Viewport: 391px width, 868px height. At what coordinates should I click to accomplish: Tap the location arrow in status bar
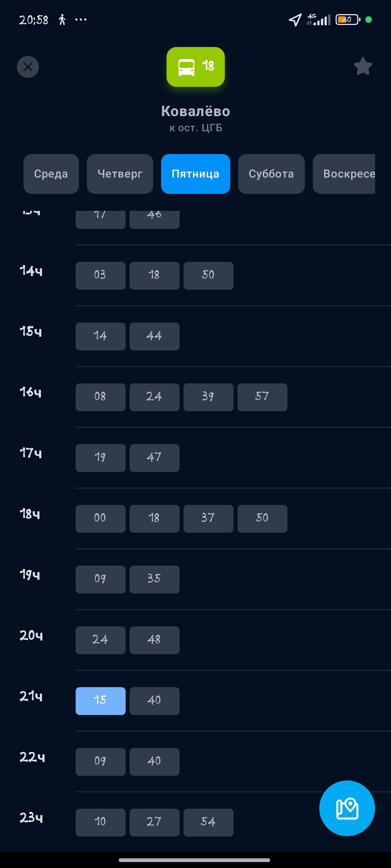pos(295,20)
